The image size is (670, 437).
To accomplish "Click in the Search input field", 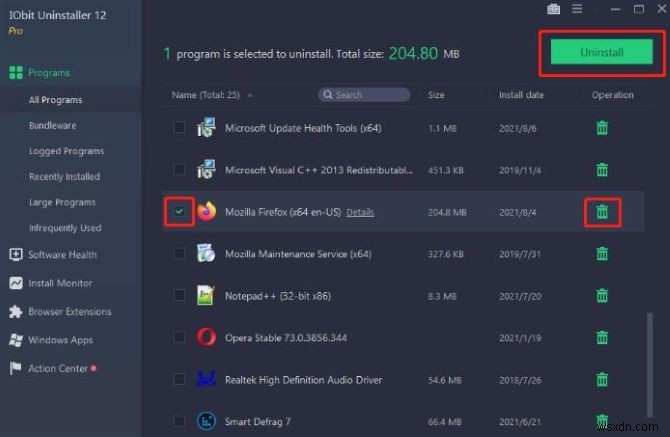I will tap(364, 94).
